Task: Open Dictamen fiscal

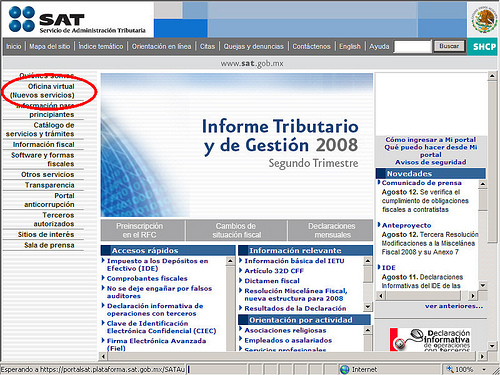Action: [272, 281]
